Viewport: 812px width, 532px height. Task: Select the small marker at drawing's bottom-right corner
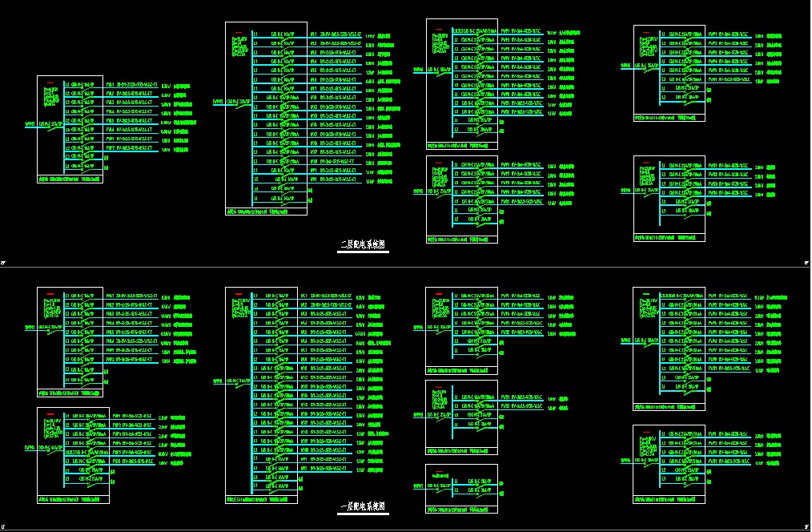click(x=806, y=526)
